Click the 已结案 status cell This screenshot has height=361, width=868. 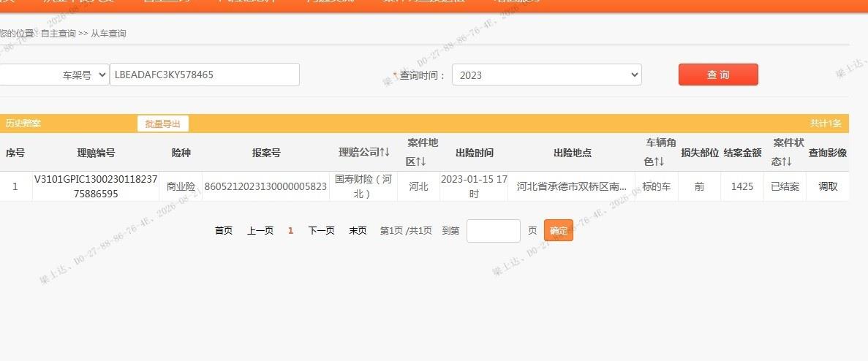(x=785, y=186)
